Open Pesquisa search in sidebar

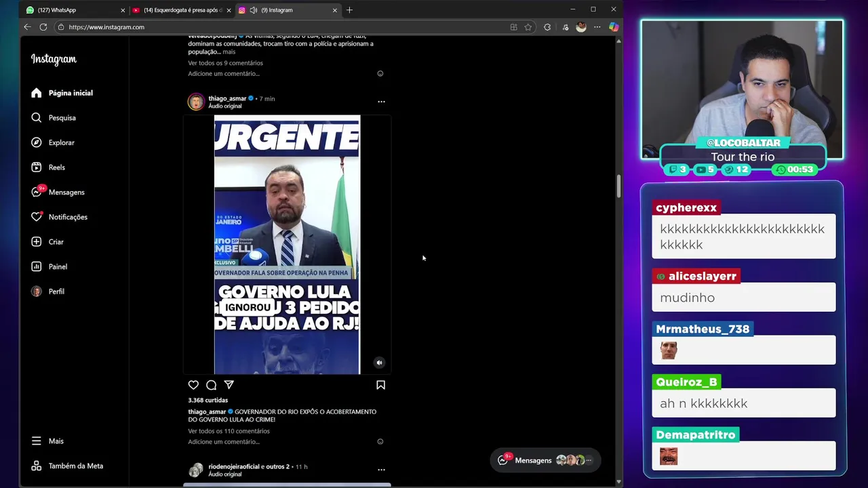[x=54, y=118]
